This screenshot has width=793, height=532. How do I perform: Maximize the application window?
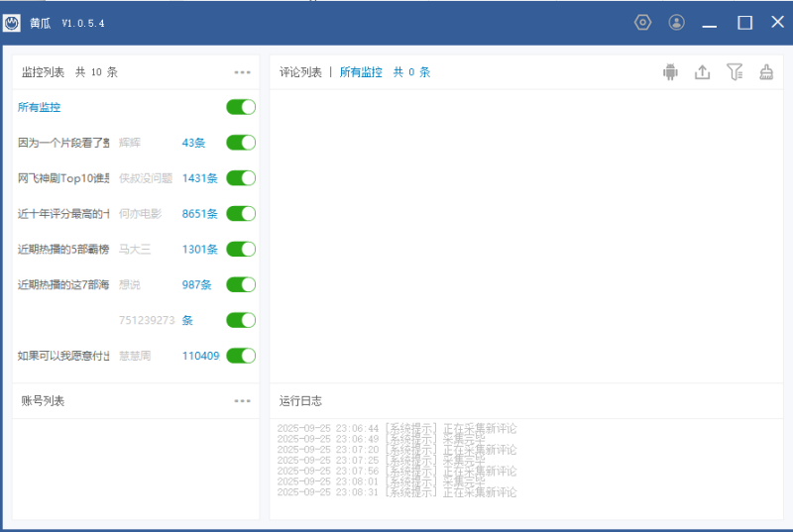(x=744, y=23)
